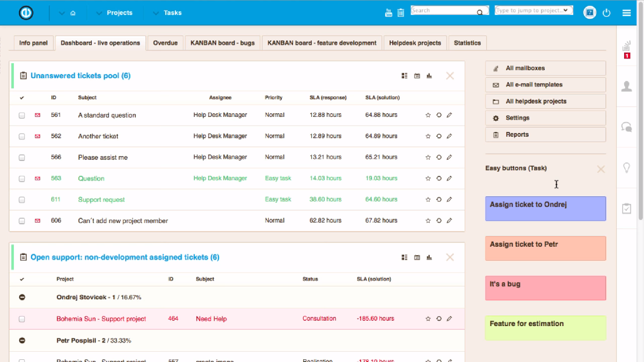Click star icon for ticket 561
This screenshot has width=644, height=362.
pos(428,115)
